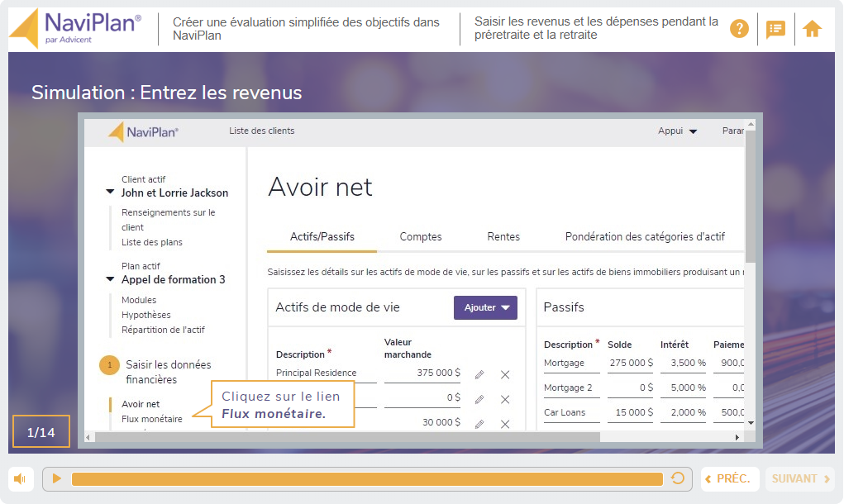The image size is (844, 504).
Task: Open the Appui dropdown menu
Action: pos(677,131)
